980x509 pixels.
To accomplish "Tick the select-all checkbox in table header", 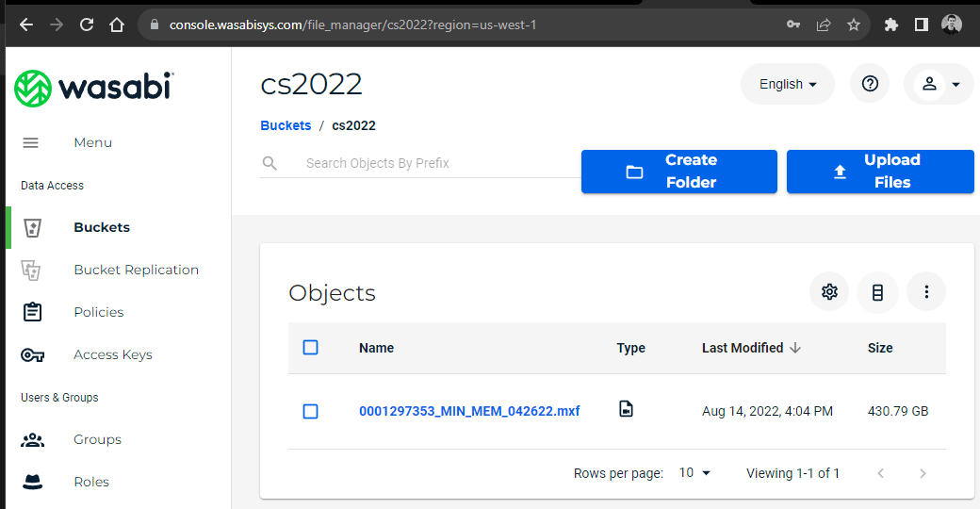I will (311, 348).
